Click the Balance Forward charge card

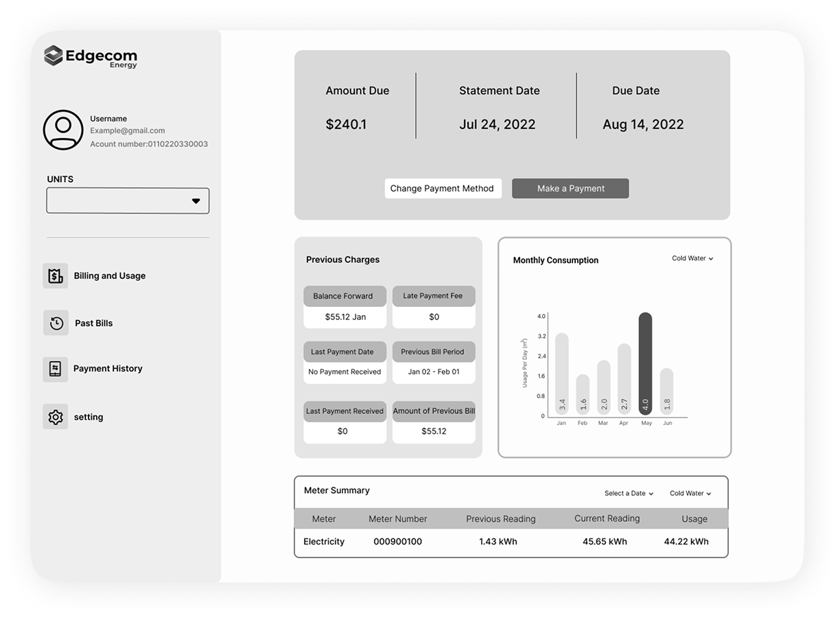(345, 307)
